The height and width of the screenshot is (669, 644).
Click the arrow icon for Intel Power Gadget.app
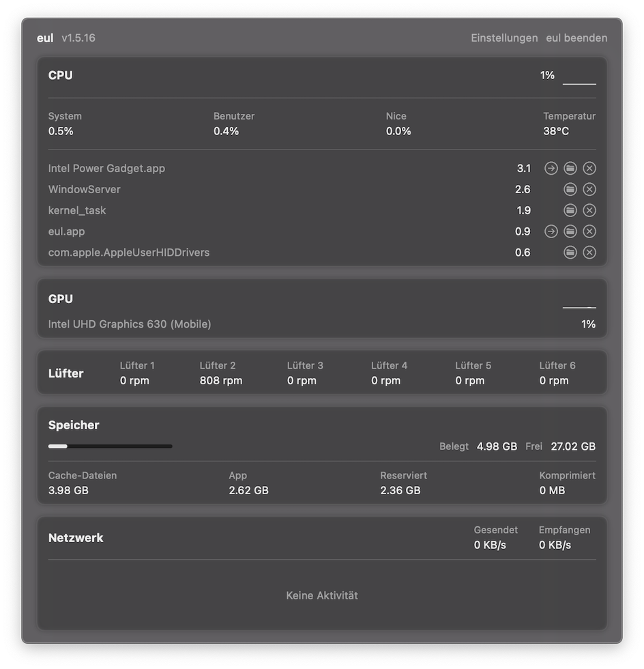551,169
